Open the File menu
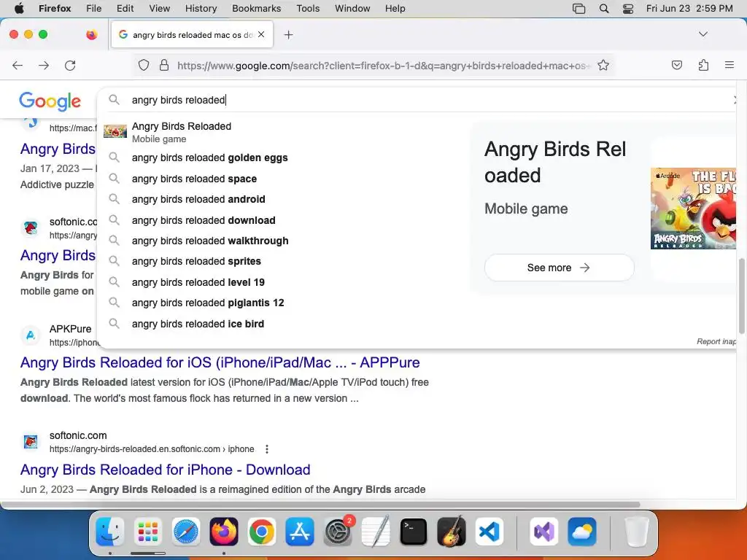Screen dimensions: 747x560 coord(93,8)
